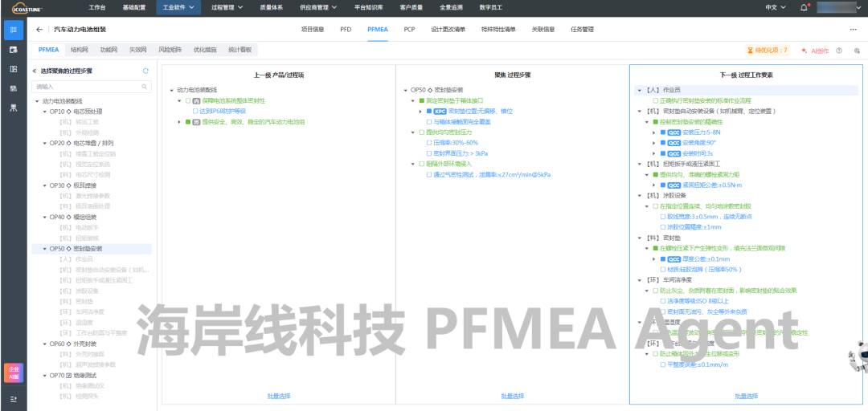Click the refresh icon in process step panel
Viewport: 868px width, 411px height.
(x=145, y=71)
